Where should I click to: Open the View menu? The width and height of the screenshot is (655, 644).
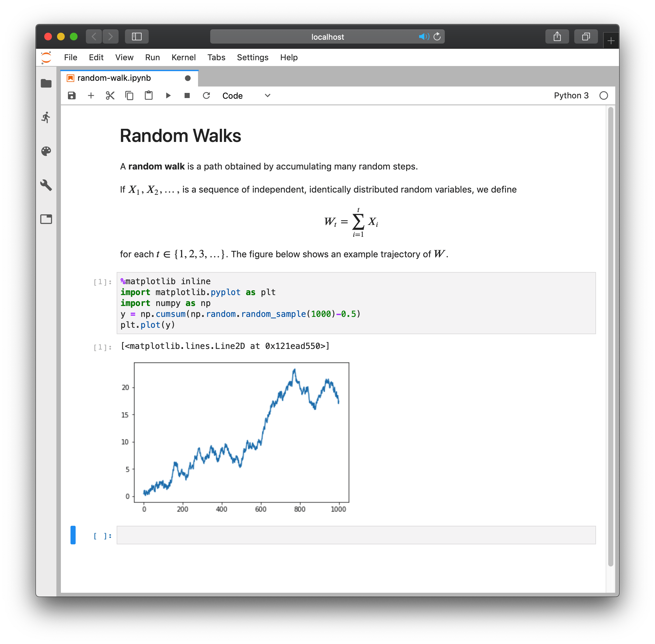click(124, 57)
